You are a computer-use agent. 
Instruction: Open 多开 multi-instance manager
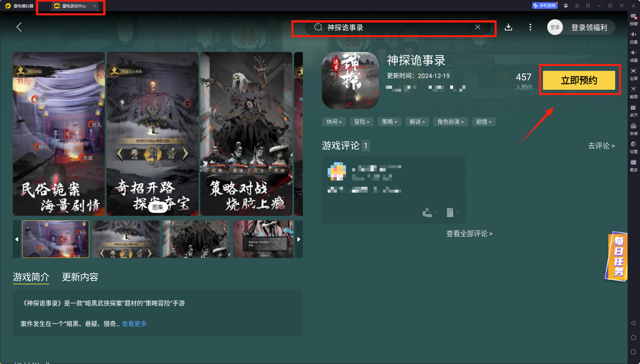tap(633, 111)
